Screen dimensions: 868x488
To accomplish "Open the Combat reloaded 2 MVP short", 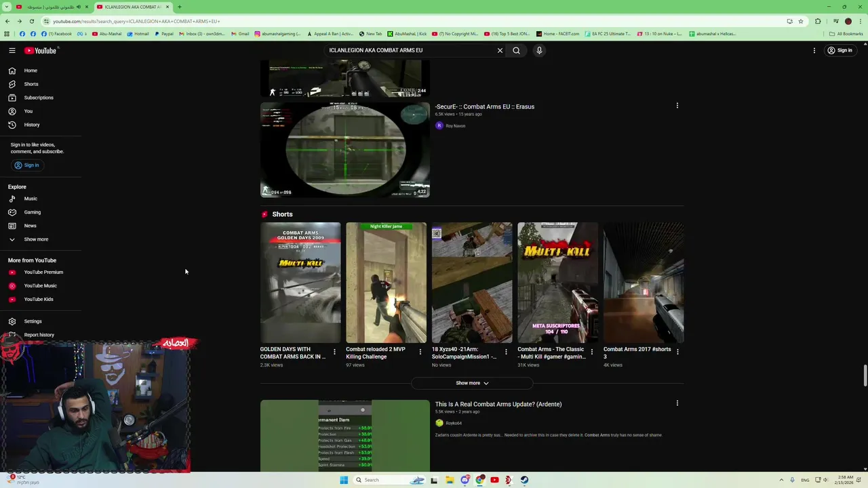I will [x=386, y=283].
